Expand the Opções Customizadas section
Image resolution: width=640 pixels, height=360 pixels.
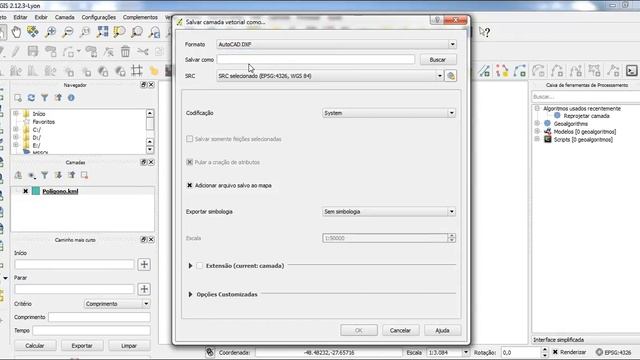click(190, 294)
